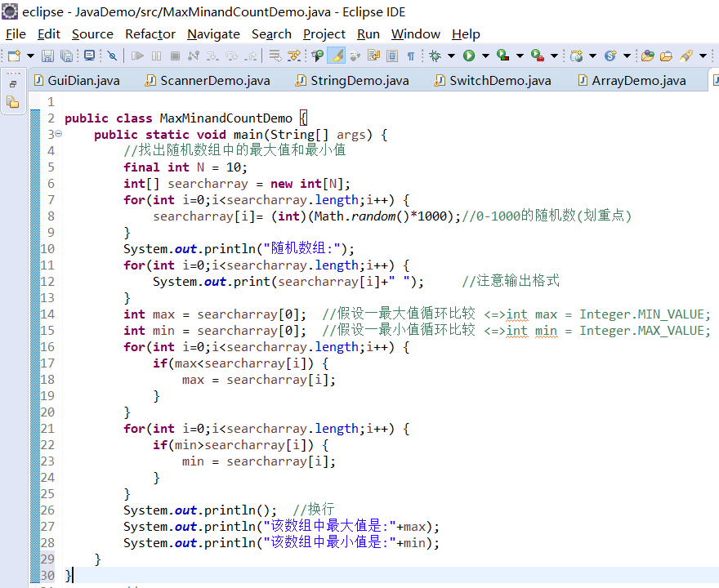Screen dimensions: 719x588
Task: Open the web project dropdown arrow
Action: click(593, 56)
